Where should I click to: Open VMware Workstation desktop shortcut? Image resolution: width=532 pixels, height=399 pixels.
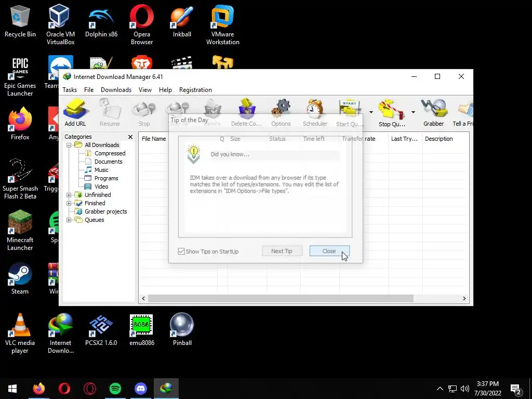pos(222,25)
